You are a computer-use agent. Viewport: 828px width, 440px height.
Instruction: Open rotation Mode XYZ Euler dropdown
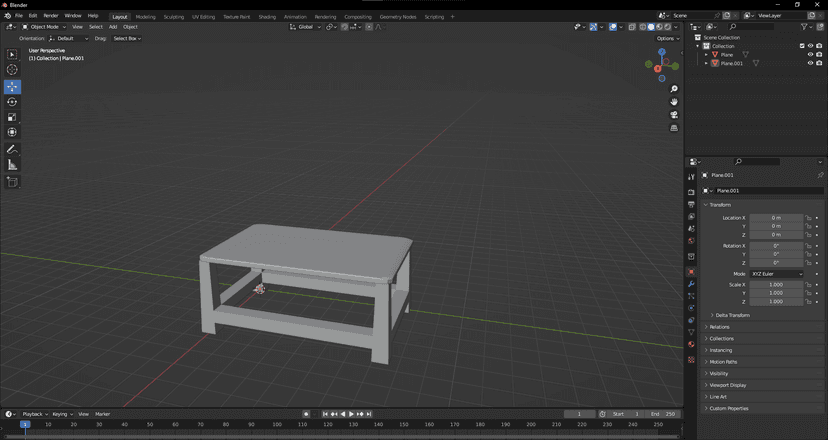[x=776, y=274]
